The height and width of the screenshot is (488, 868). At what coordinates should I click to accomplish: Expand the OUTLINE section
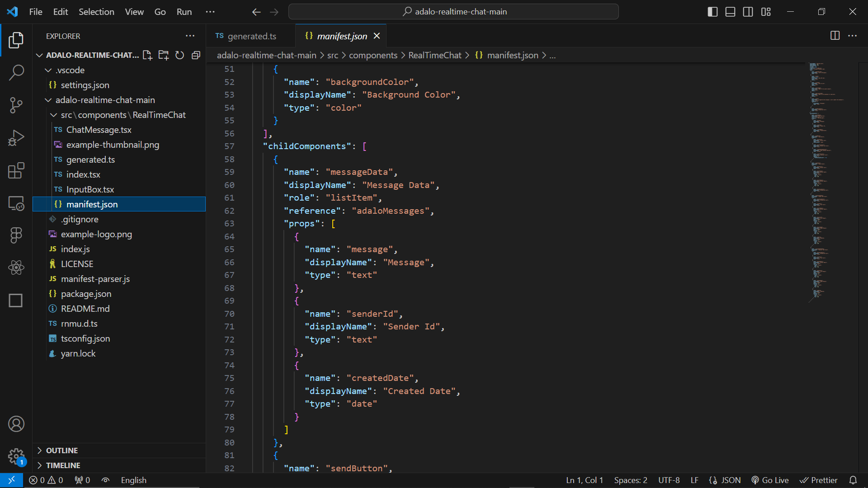(62, 450)
